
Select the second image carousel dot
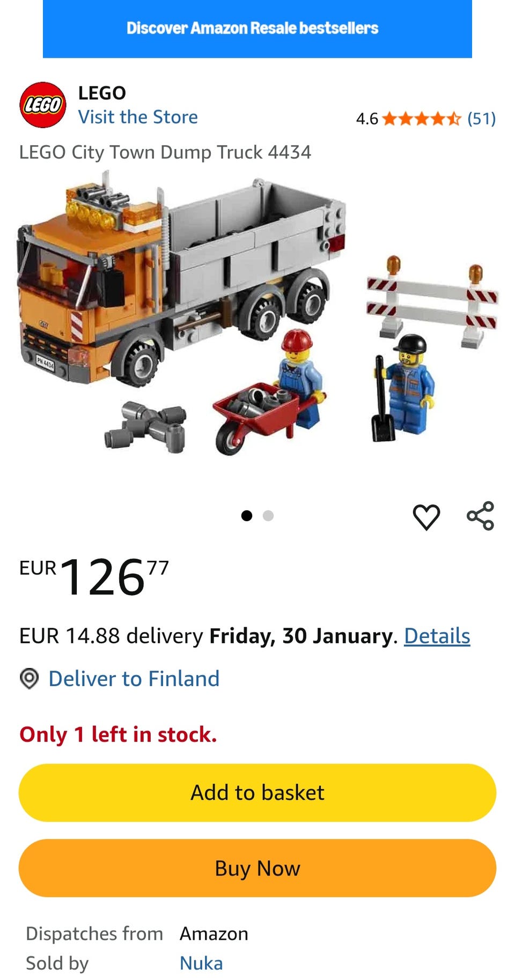point(268,516)
